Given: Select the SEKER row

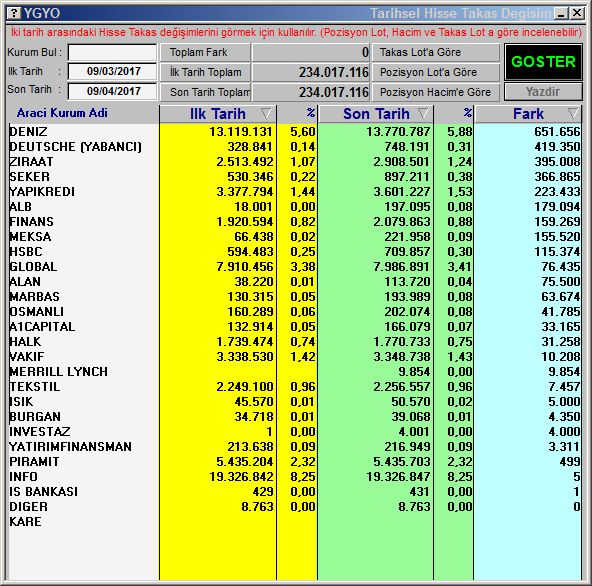Looking at the screenshot, I should (x=294, y=177).
